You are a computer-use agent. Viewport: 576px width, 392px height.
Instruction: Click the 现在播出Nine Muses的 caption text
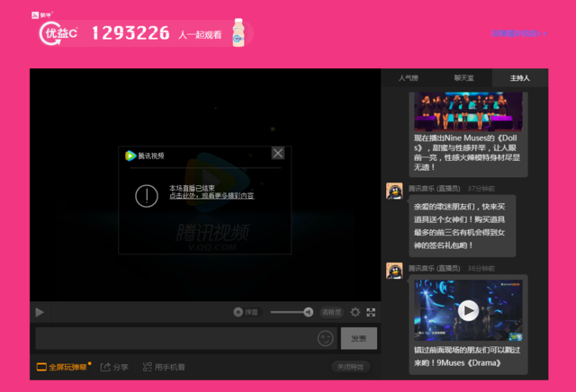(467, 152)
